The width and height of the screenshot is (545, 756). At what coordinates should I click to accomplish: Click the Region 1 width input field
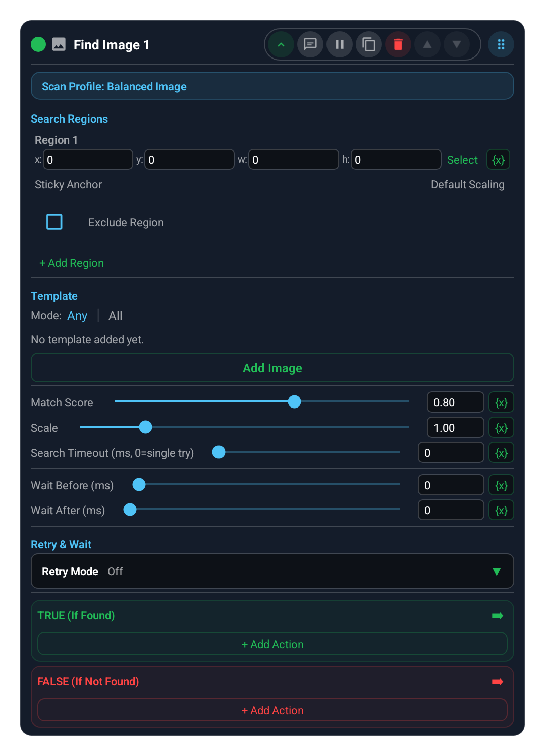(294, 159)
